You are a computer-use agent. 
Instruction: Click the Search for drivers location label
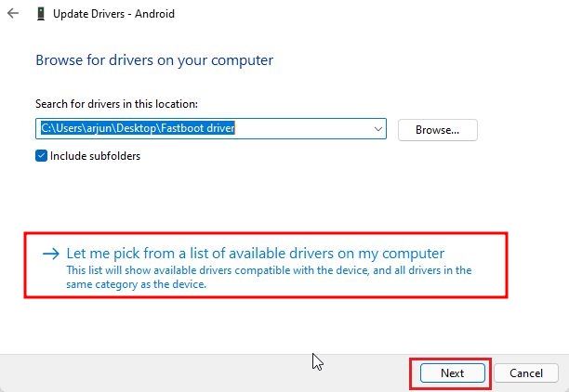[x=116, y=105]
